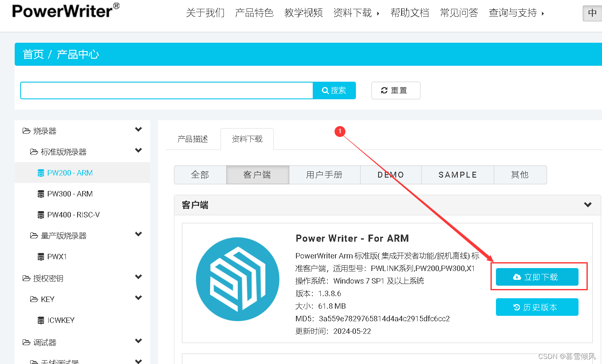Open 关于我们 in the top navigation
602x364 pixels.
(x=205, y=13)
